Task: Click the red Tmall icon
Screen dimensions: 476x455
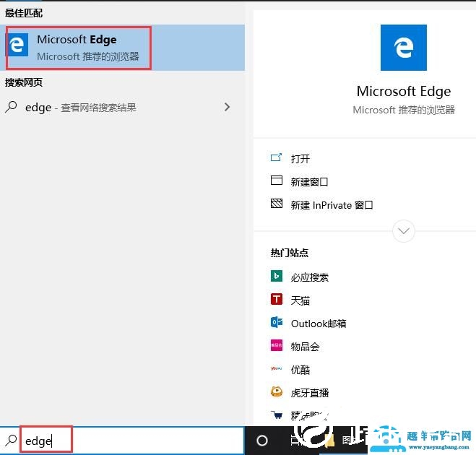Action: [276, 299]
